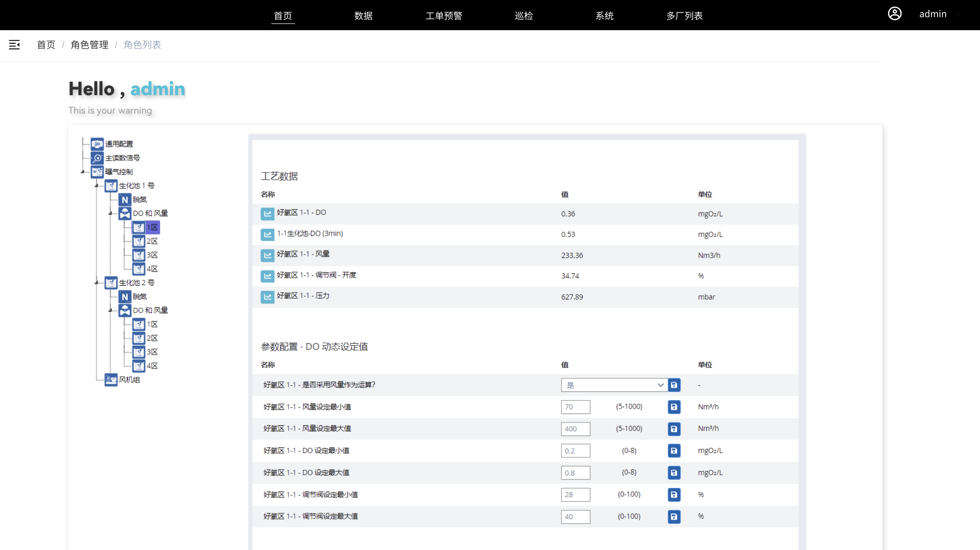
Task: Go to 角色管理 breadcrumb link
Action: click(89, 45)
